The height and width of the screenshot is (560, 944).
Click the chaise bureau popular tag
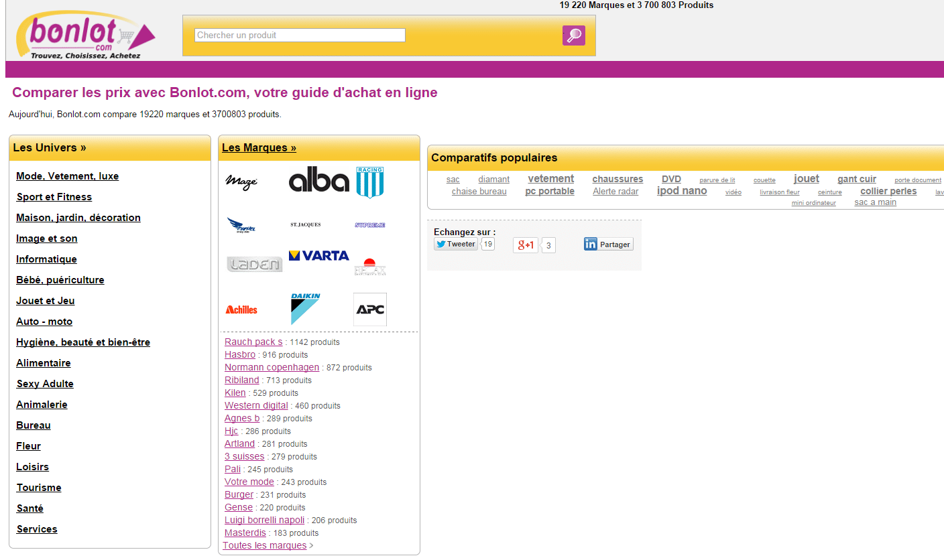tap(479, 192)
